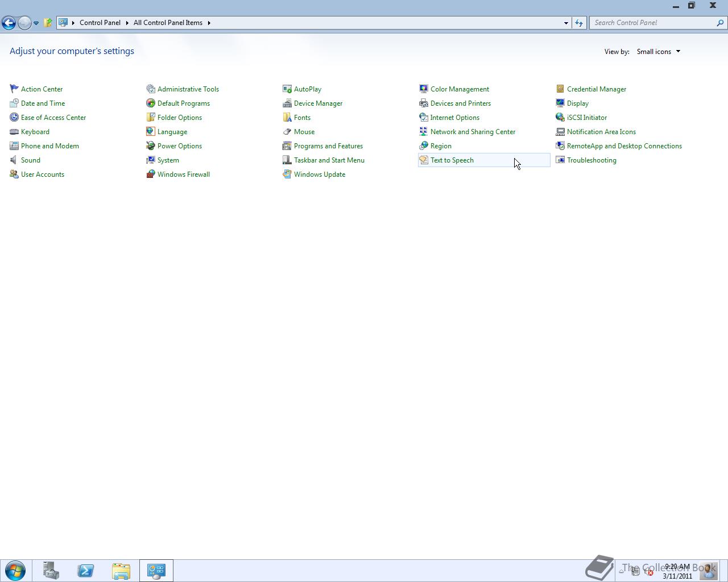Click the Credential Manager icon
Image resolution: width=728 pixels, height=582 pixels.
560,89
